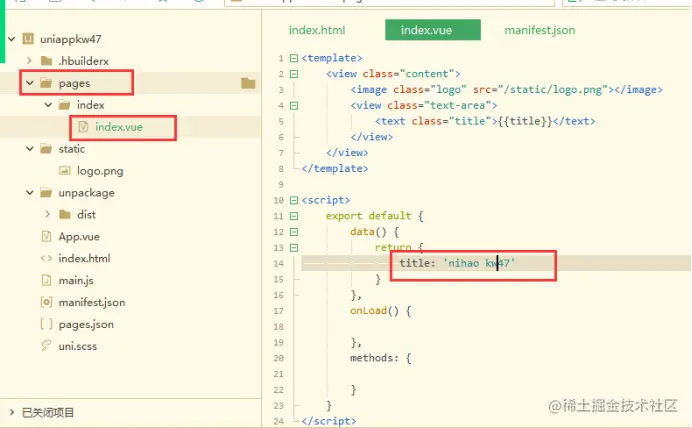Screen dimensions: 692x428
Task: Collapse the index folder chevron
Action: [48, 105]
